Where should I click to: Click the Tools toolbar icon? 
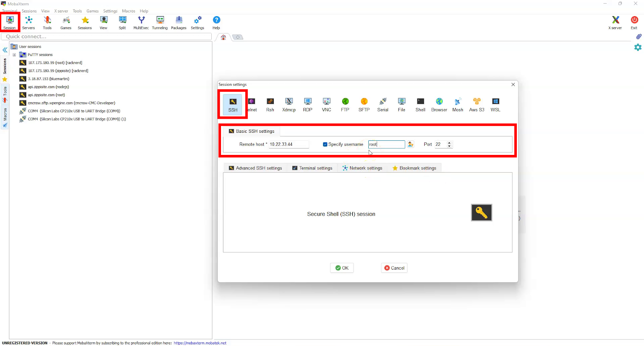pos(47,23)
